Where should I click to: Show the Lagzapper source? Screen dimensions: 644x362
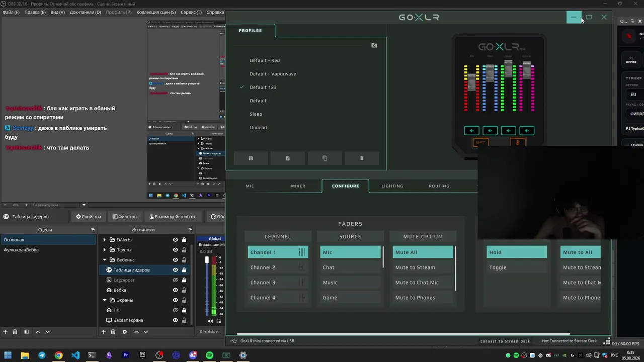tap(175, 280)
